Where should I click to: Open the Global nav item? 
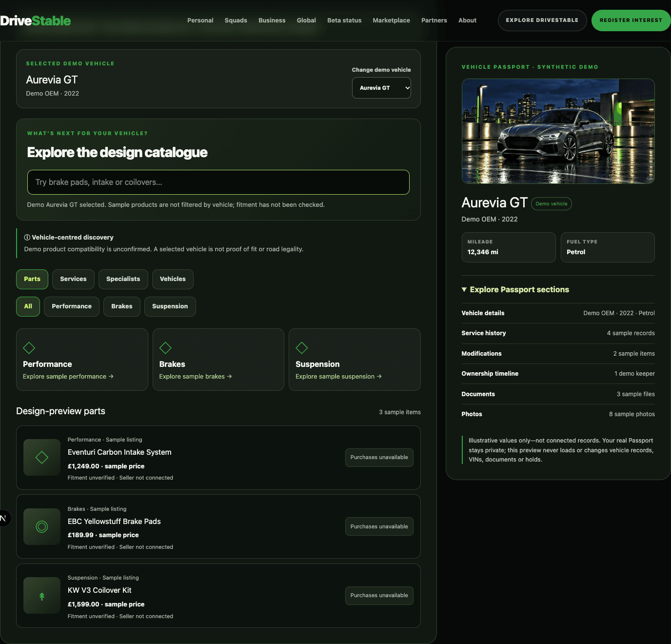pos(306,20)
